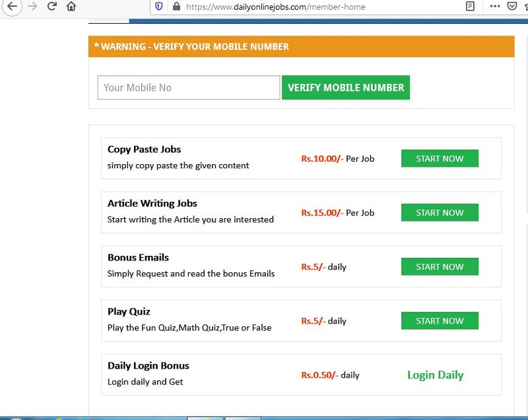This screenshot has width=528, height=420.
Task: Start the Copy Paste Jobs with START NOW
Action: tap(440, 158)
